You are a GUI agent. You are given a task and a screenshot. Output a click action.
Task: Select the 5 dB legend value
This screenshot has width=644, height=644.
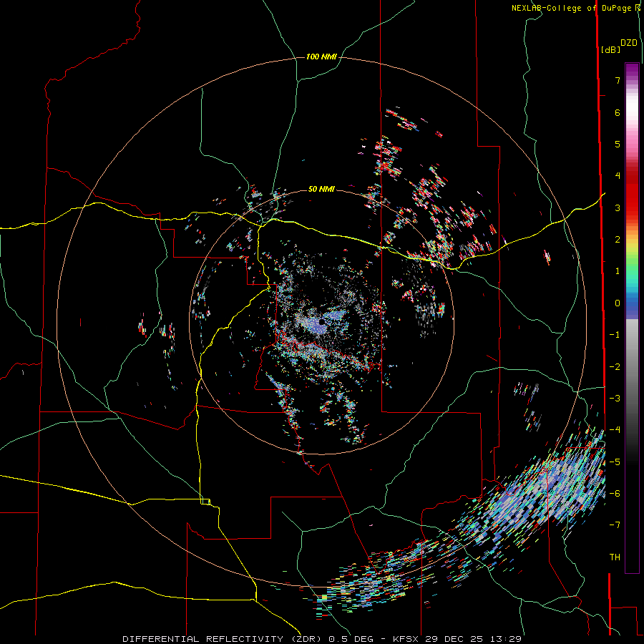pos(618,144)
